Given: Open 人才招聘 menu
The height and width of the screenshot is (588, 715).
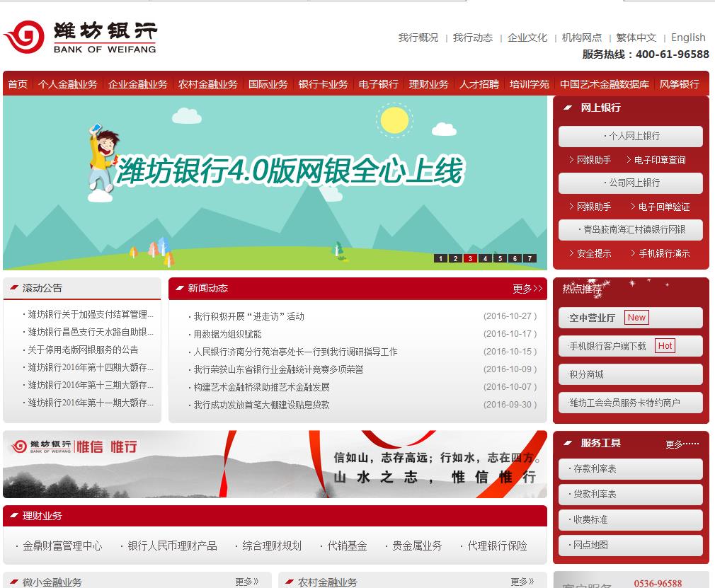Looking at the screenshot, I should click(479, 84).
